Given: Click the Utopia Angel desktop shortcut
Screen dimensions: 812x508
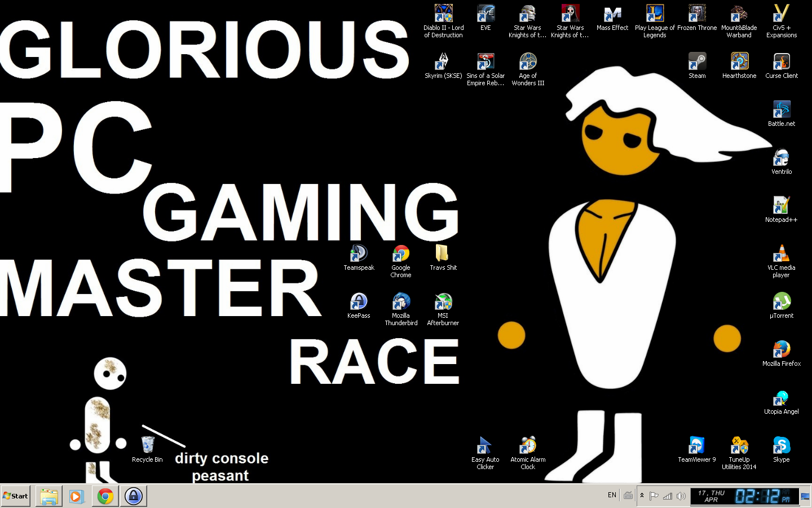Looking at the screenshot, I should tap(782, 401).
